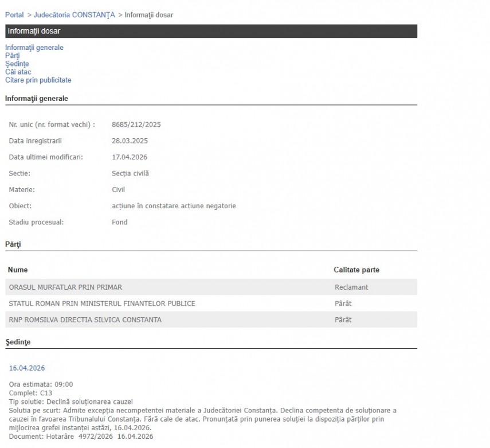
Task: Click the Calitate parte column header
Action: (356, 270)
